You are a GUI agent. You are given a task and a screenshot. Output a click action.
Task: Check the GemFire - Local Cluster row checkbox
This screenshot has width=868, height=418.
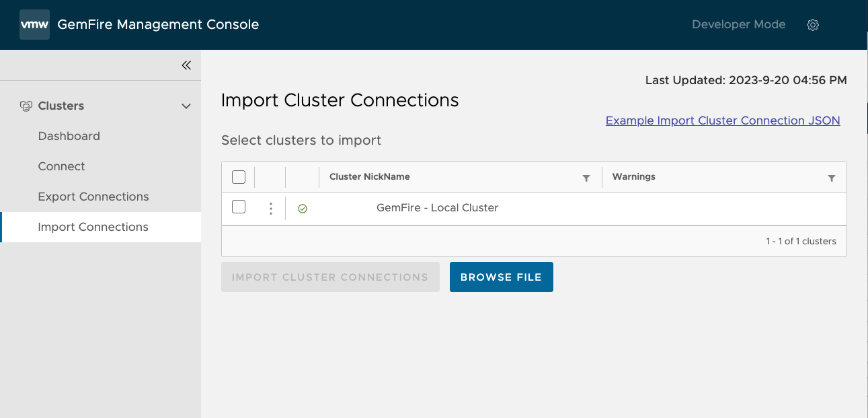pos(239,207)
